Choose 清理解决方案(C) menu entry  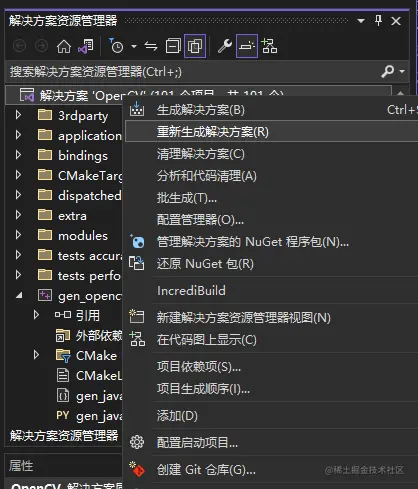click(271, 154)
